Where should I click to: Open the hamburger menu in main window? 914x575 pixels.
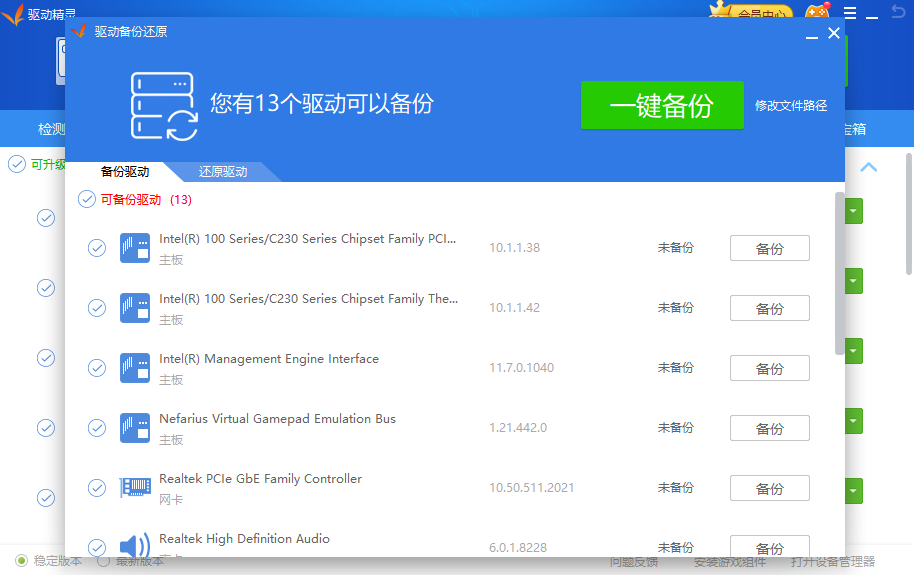click(x=850, y=13)
